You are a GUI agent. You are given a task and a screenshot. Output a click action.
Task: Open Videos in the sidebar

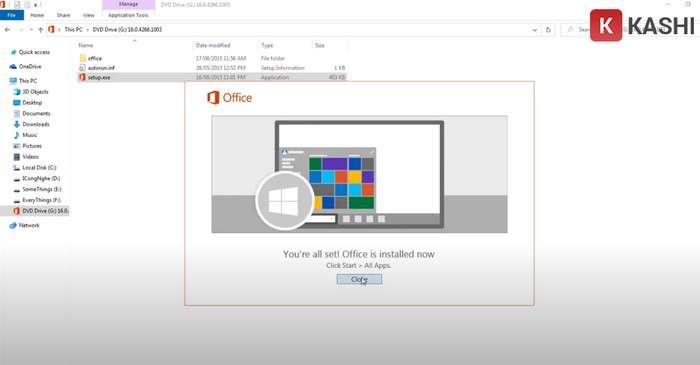coord(30,157)
